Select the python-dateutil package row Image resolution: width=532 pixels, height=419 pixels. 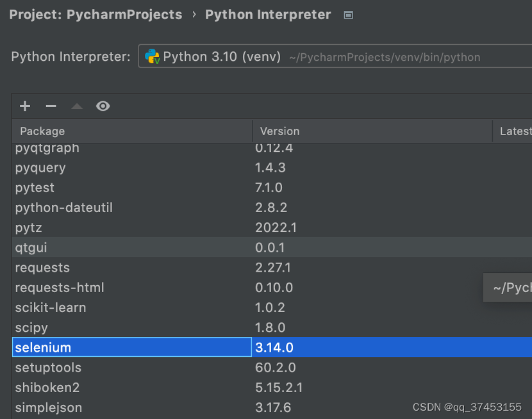point(272,208)
